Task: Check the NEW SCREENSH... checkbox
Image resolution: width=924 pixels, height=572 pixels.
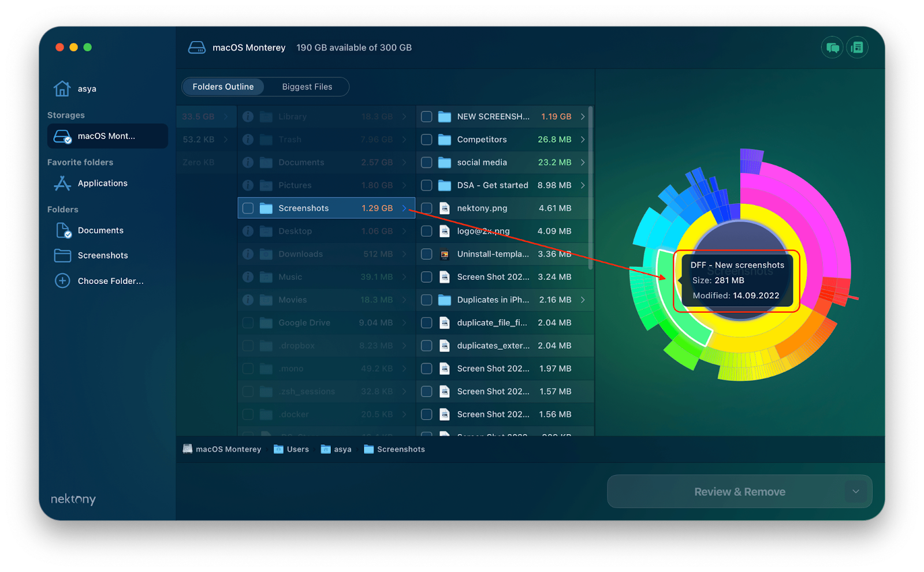Action: point(426,117)
